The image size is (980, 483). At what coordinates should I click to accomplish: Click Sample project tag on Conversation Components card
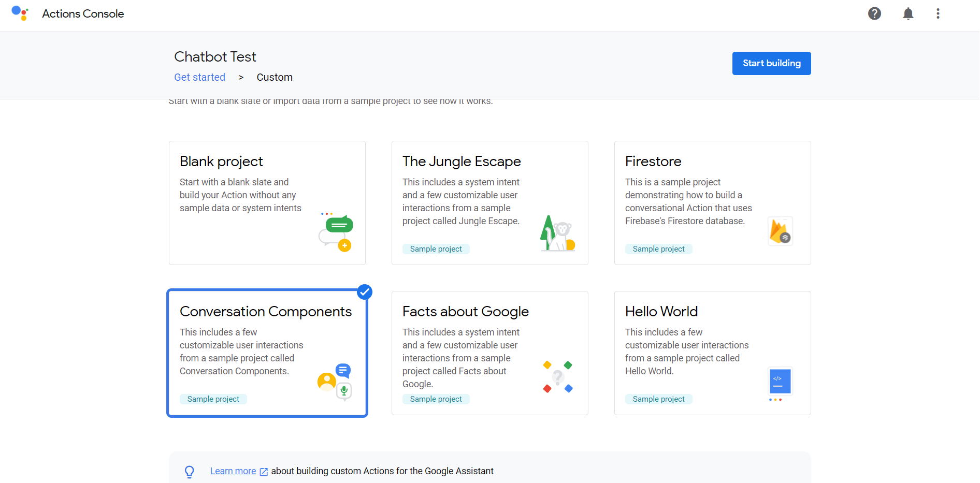(213, 399)
